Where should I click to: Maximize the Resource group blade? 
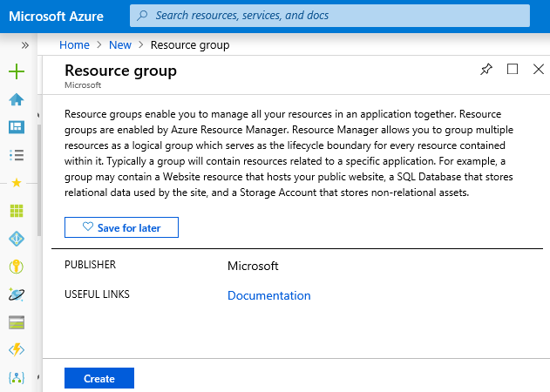513,69
